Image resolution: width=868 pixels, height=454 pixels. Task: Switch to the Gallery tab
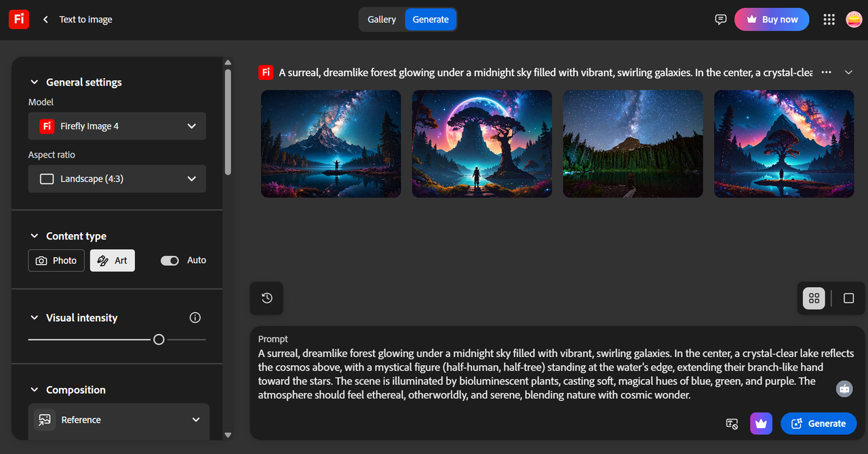click(x=382, y=20)
